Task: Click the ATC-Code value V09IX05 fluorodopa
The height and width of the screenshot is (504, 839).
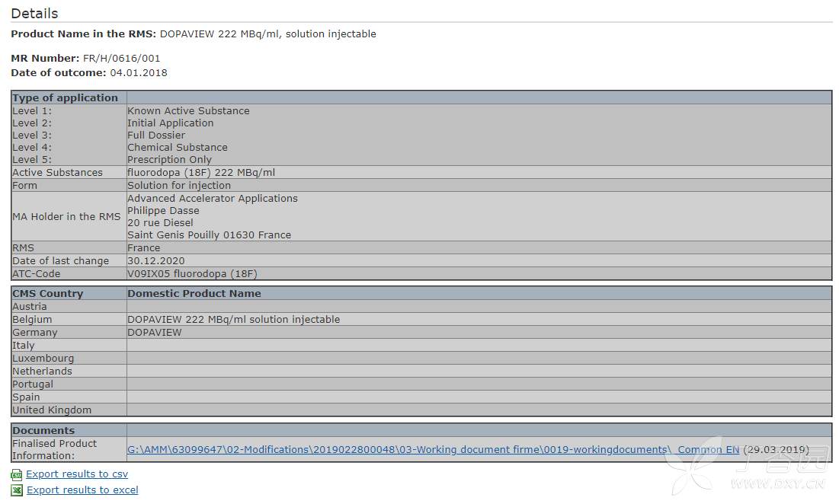Action: coord(197,274)
